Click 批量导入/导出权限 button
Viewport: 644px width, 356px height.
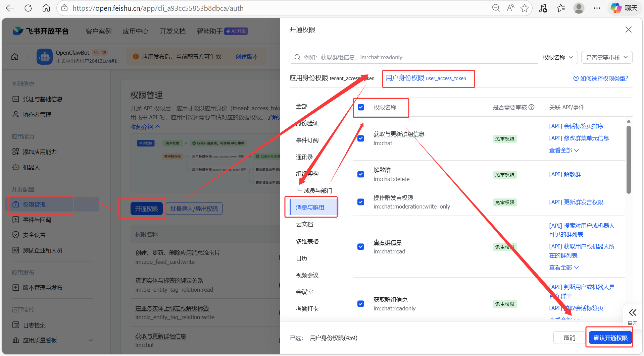point(194,209)
